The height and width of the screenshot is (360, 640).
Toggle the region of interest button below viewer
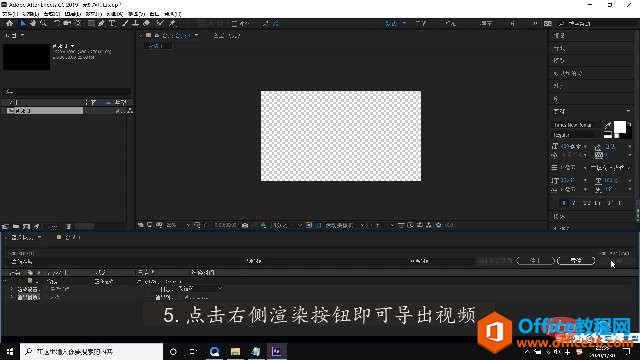[309, 225]
